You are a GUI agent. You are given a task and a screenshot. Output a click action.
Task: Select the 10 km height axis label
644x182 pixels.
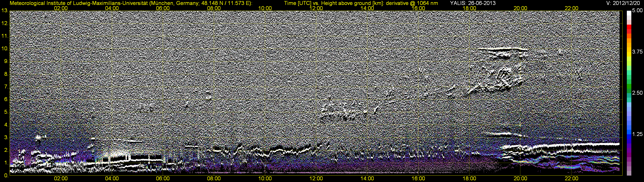(x=5, y=49)
